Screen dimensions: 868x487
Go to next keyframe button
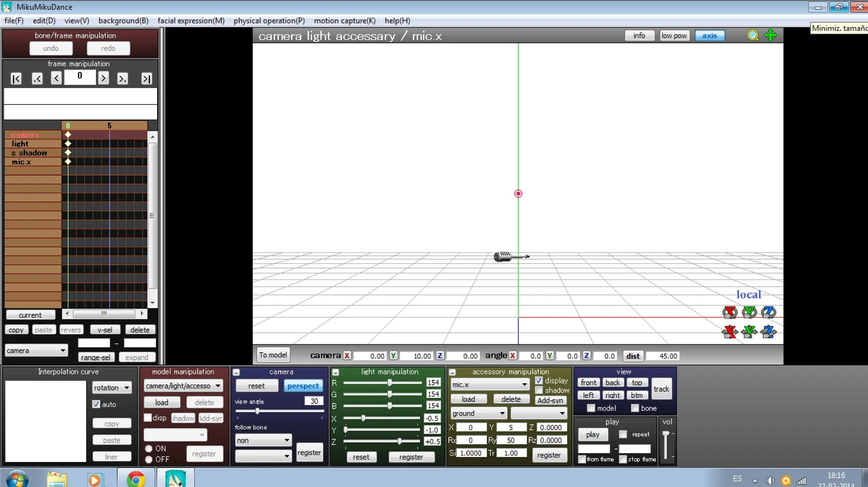click(122, 79)
